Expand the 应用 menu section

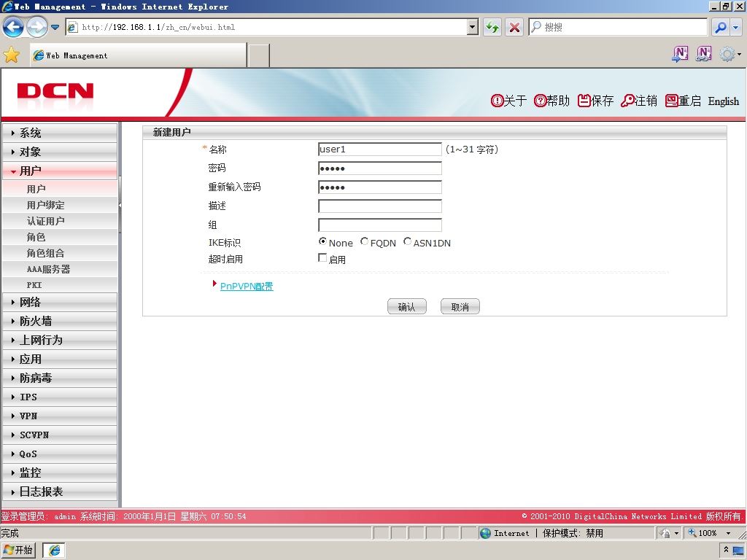[60, 359]
